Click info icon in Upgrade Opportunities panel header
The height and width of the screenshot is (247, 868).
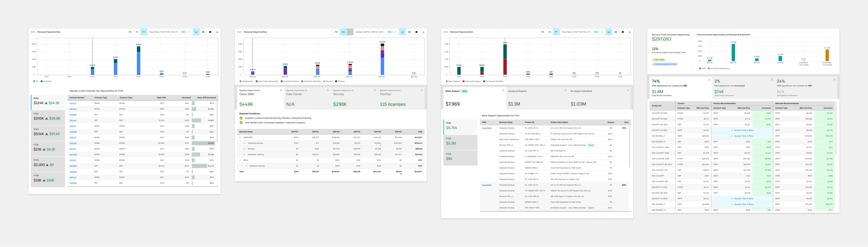pyautogui.click(x=210, y=32)
